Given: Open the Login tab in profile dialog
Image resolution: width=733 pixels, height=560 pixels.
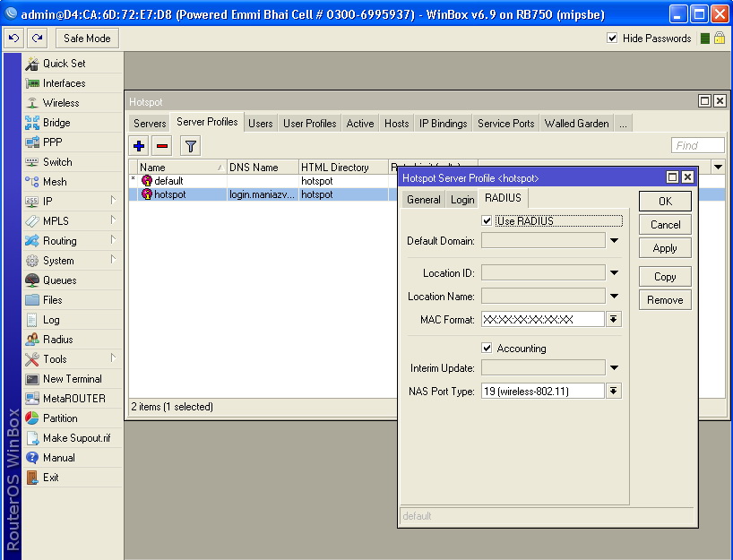Looking at the screenshot, I should pos(461,199).
